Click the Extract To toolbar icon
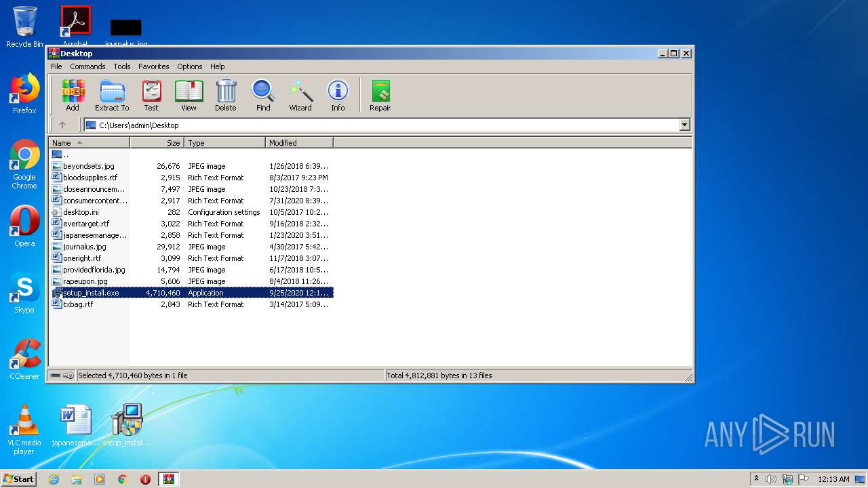The width and height of the screenshot is (868, 488). pos(112,96)
